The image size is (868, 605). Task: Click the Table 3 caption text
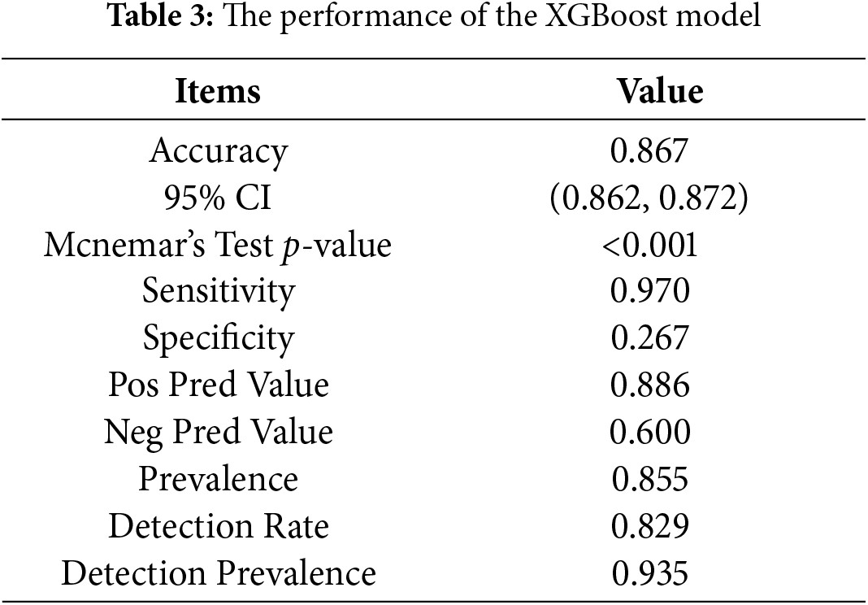(435, 18)
